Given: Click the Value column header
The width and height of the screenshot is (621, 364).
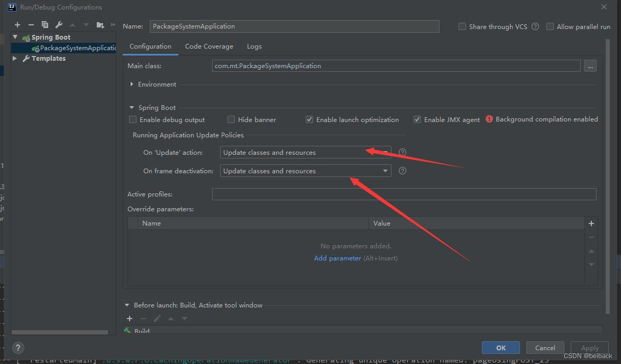Looking at the screenshot, I should click(x=477, y=223).
